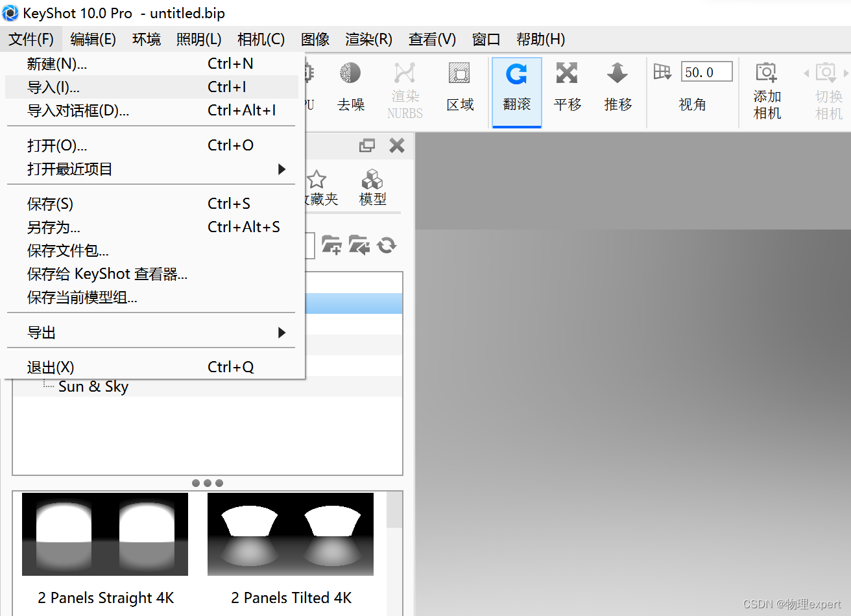This screenshot has height=616, width=851.
Task: Choose 保存给 KeyShot 查看器... entry
Action: [x=150, y=274]
